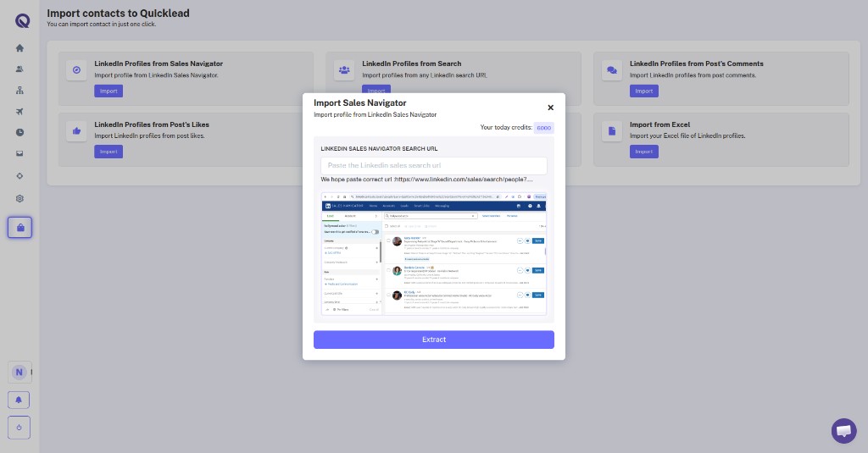Open the clock history sidebar icon

click(x=20, y=132)
